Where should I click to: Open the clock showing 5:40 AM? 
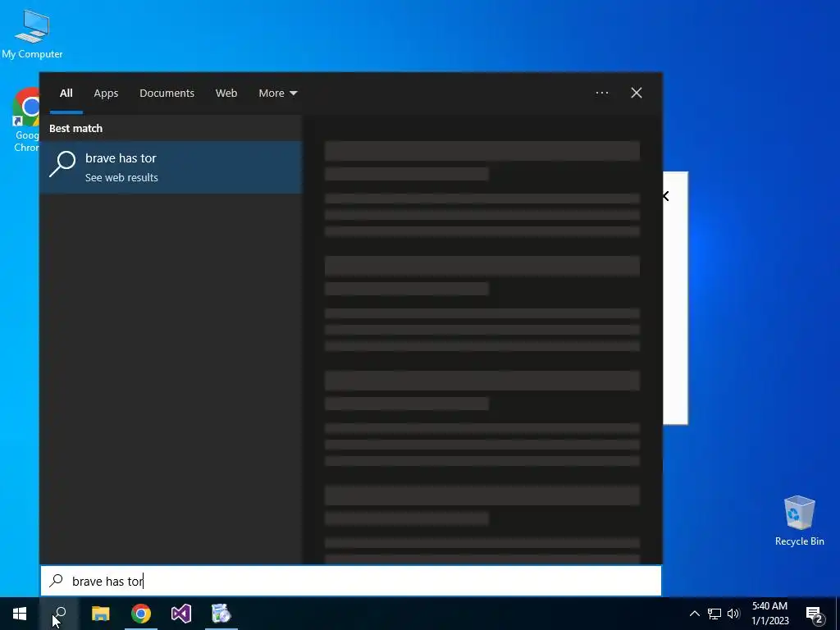coord(769,614)
